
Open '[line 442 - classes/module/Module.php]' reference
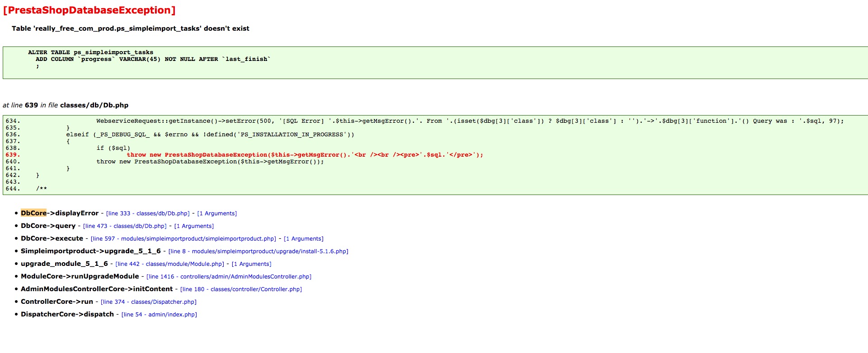coord(170,264)
